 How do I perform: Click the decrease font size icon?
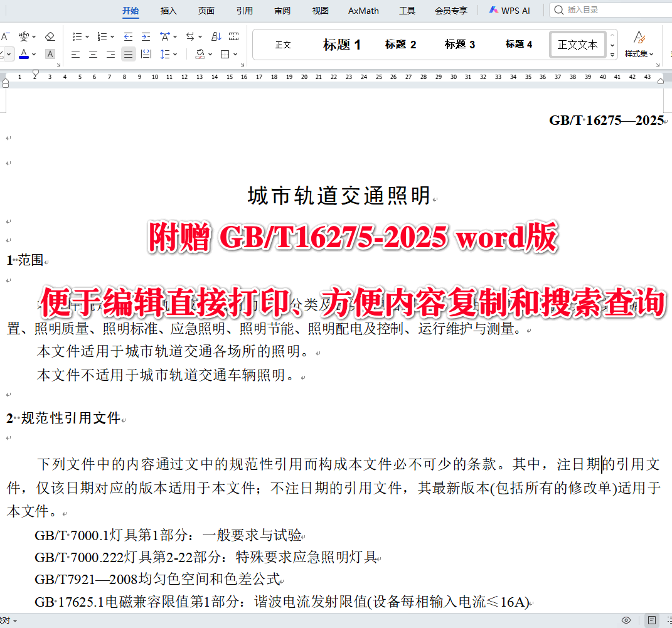pos(5,36)
